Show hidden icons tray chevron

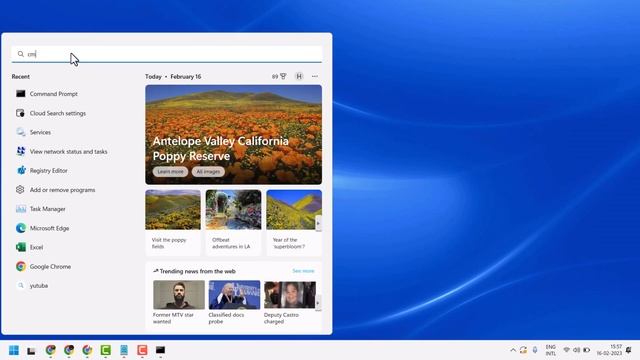pyautogui.click(x=513, y=350)
